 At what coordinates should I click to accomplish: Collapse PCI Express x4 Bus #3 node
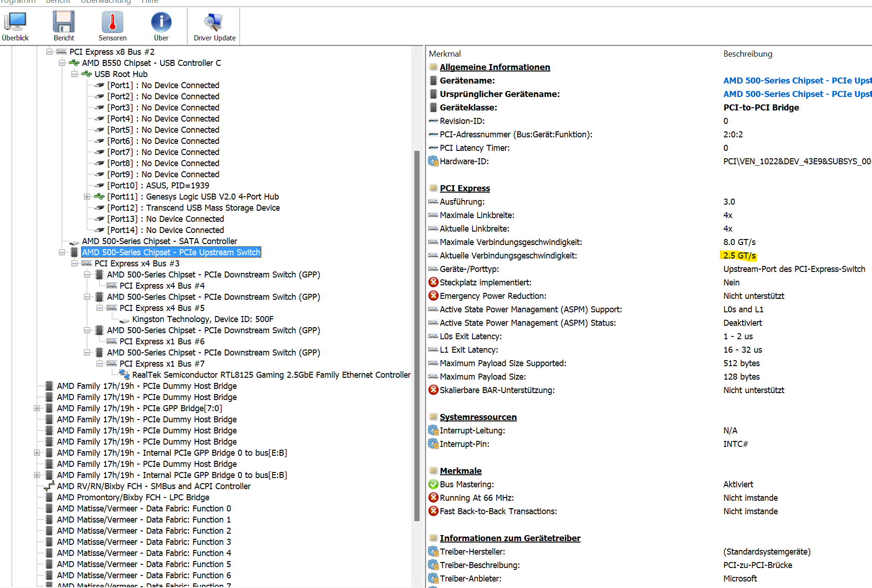tap(74, 263)
